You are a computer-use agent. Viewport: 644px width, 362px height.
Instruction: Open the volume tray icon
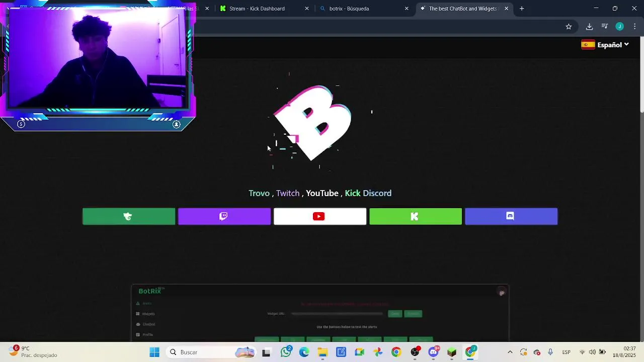pos(592,352)
